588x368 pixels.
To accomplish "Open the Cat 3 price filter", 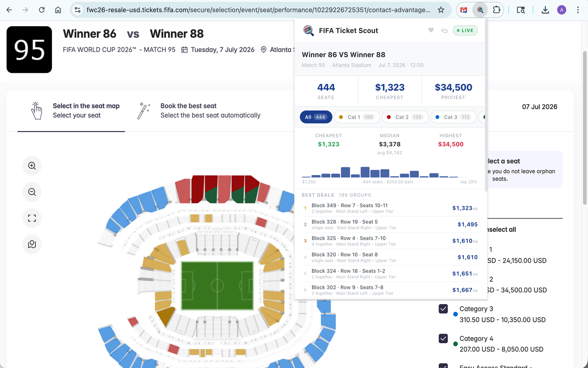I will (x=453, y=117).
